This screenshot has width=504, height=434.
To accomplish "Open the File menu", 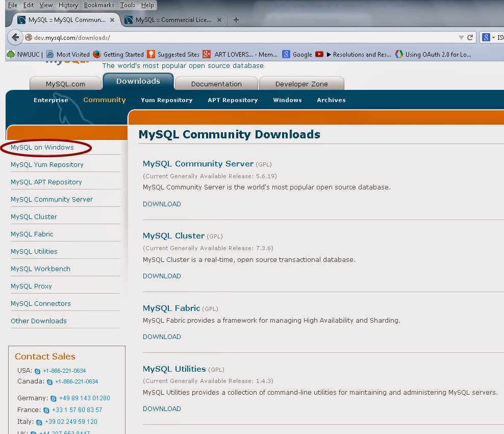I will (x=13, y=5).
